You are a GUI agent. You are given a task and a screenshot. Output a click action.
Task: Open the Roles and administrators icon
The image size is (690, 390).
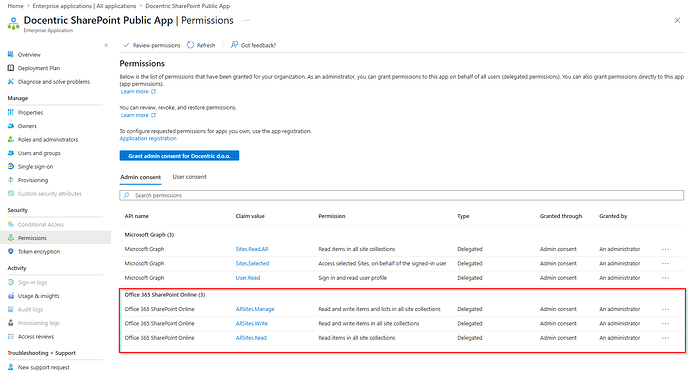(x=11, y=140)
